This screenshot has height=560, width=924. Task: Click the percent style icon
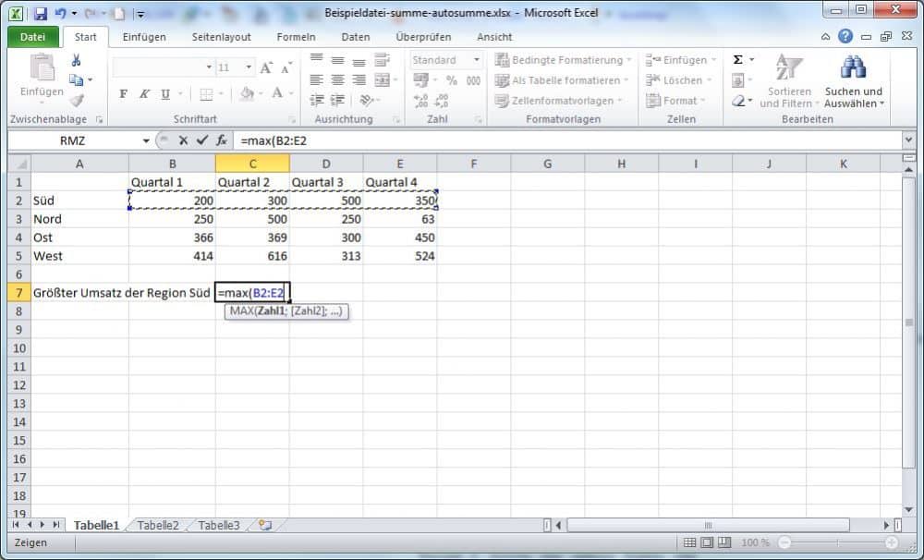coord(452,80)
